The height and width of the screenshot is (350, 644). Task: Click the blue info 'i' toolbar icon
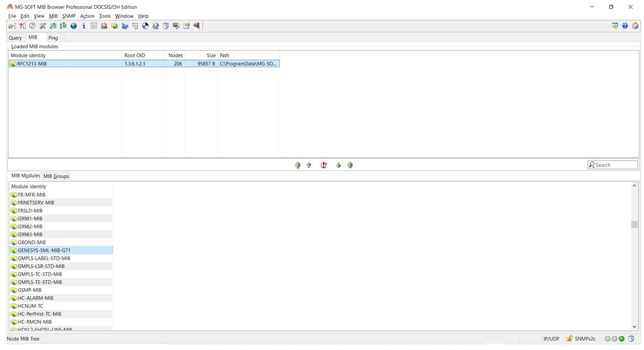tap(84, 26)
